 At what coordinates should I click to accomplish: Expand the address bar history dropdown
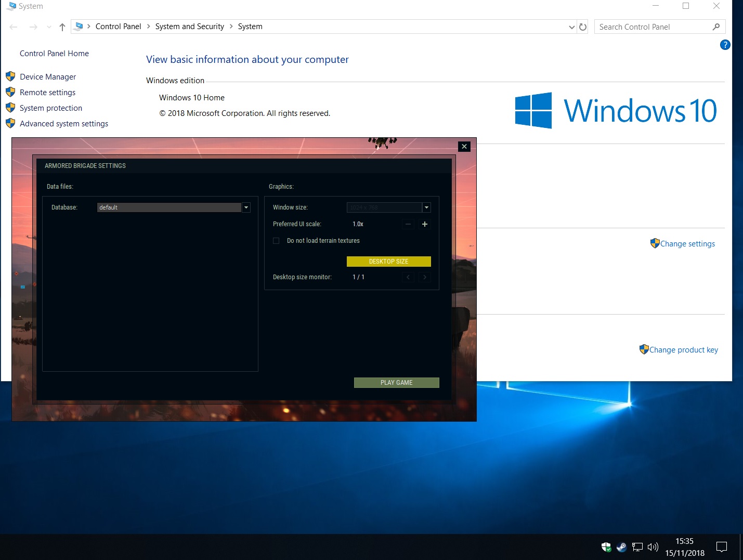(572, 27)
